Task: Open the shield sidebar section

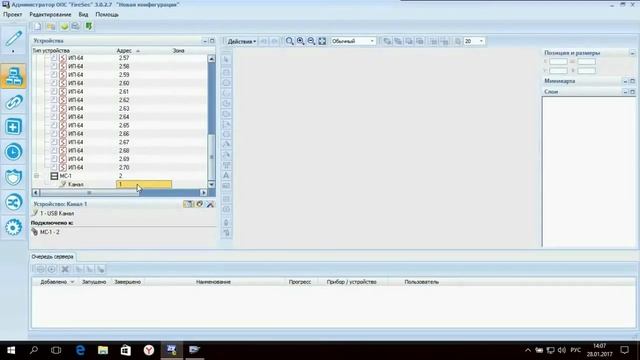Action: click(13, 177)
